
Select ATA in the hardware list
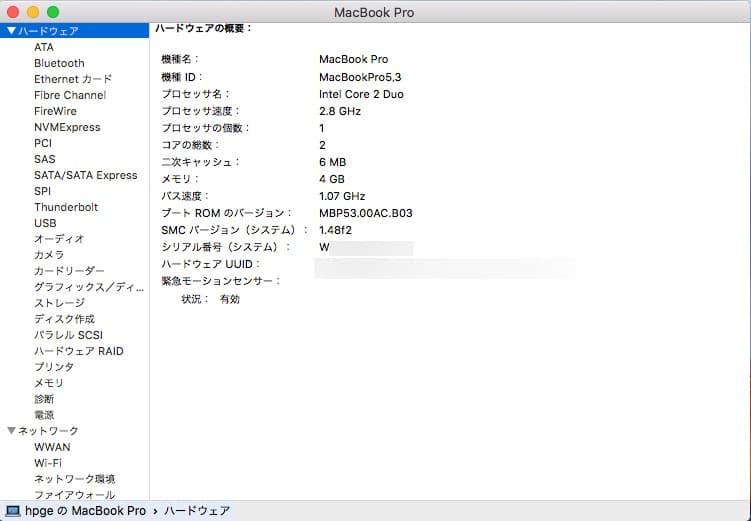pos(44,47)
